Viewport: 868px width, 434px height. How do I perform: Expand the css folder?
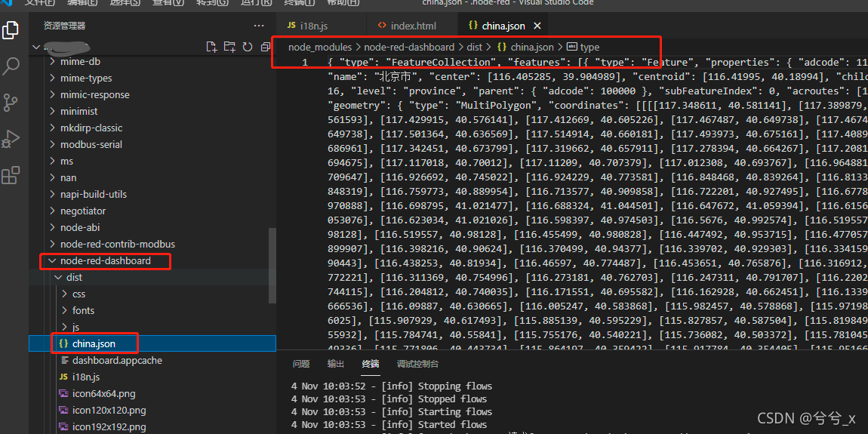78,294
